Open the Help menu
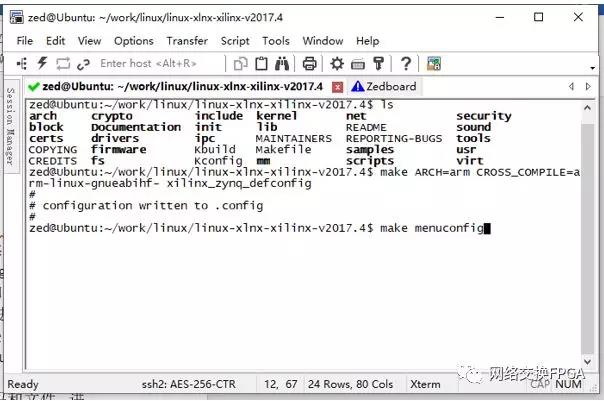Image resolution: width=604 pixels, height=401 pixels. [367, 41]
